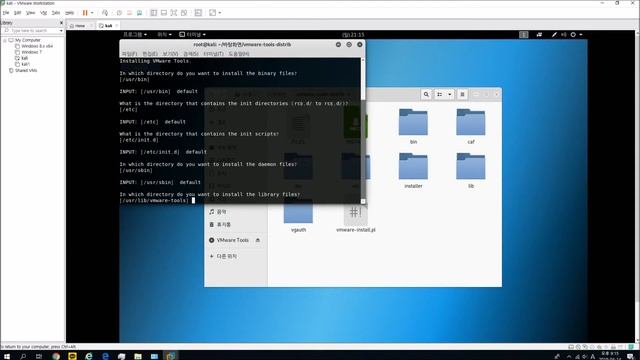Screen dimensions: 640x360
Task: Open the Kali Places menu in top bar
Action: [x=164, y=35]
